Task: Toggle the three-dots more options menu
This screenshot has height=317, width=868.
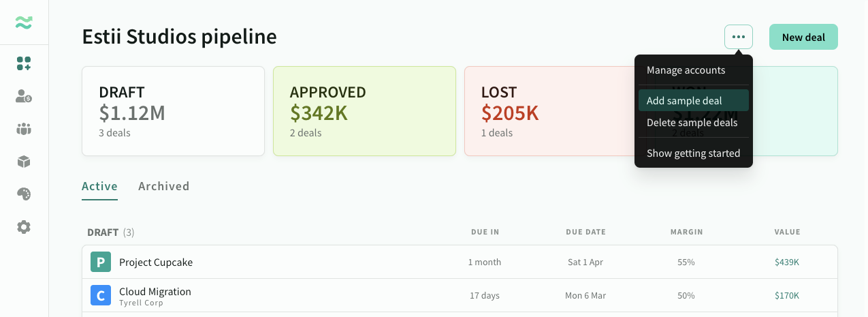Action: (739, 37)
